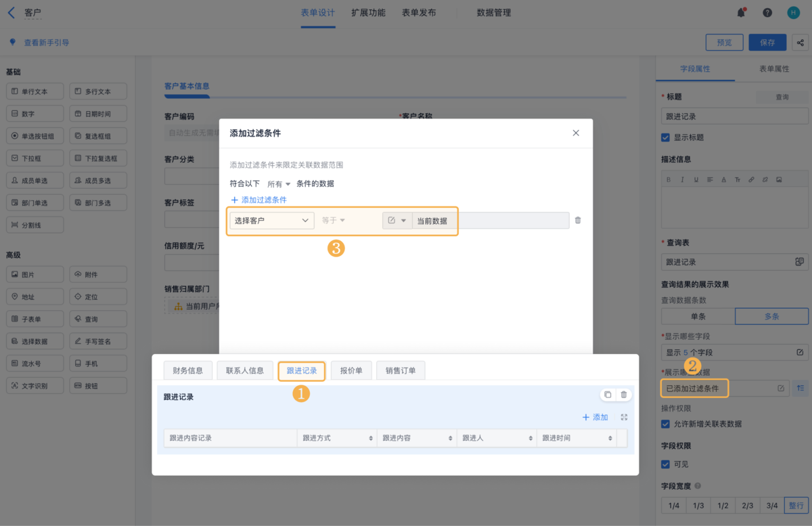Image resolution: width=812 pixels, height=526 pixels.
Task: Open the 等于 operator dropdown
Action: click(x=334, y=221)
